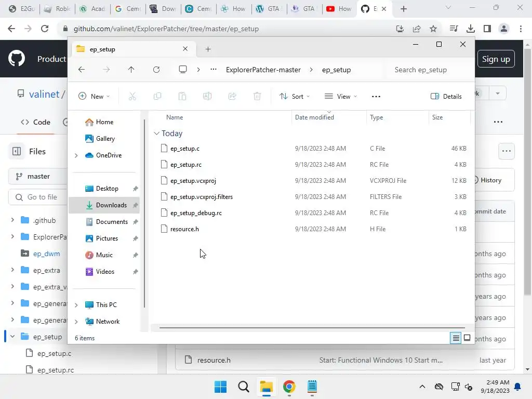532x399 pixels.
Task: Reload the GitHub page in Chrome
Action: click(45, 29)
